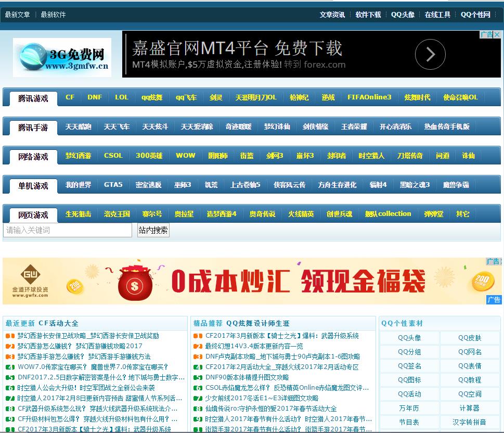
Task: Open QQ头像 top menu item
Action: pyautogui.click(x=403, y=15)
